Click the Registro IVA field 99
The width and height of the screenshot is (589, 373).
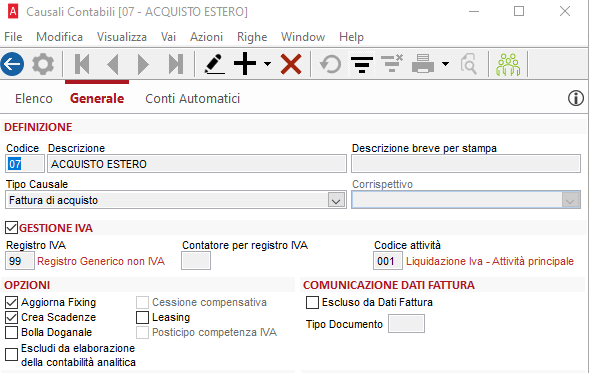pyautogui.click(x=20, y=261)
